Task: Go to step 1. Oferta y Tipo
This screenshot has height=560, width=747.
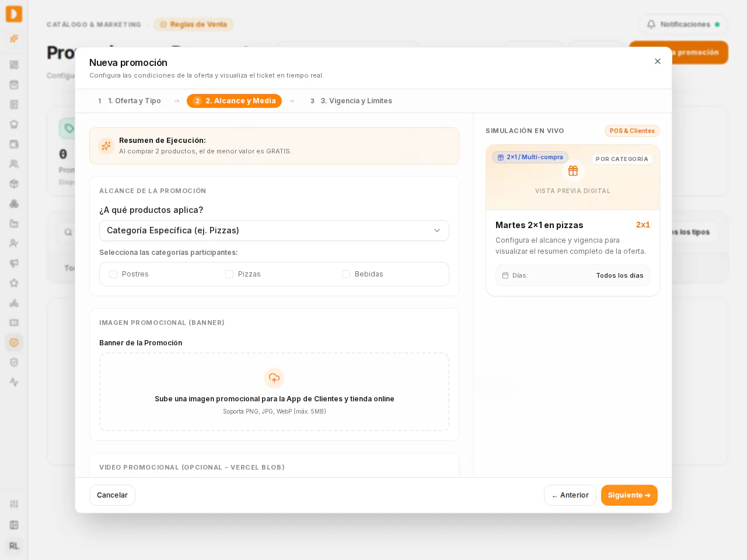Action: tap(129, 101)
